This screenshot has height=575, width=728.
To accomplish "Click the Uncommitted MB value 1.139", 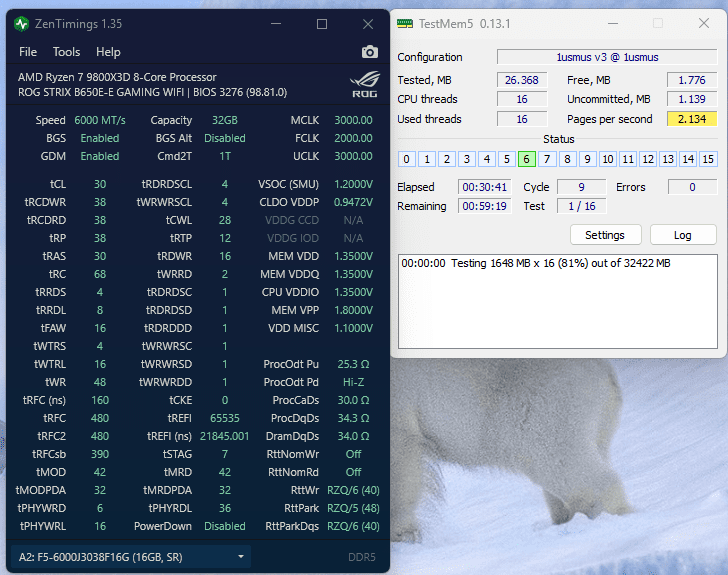I will (x=692, y=99).
